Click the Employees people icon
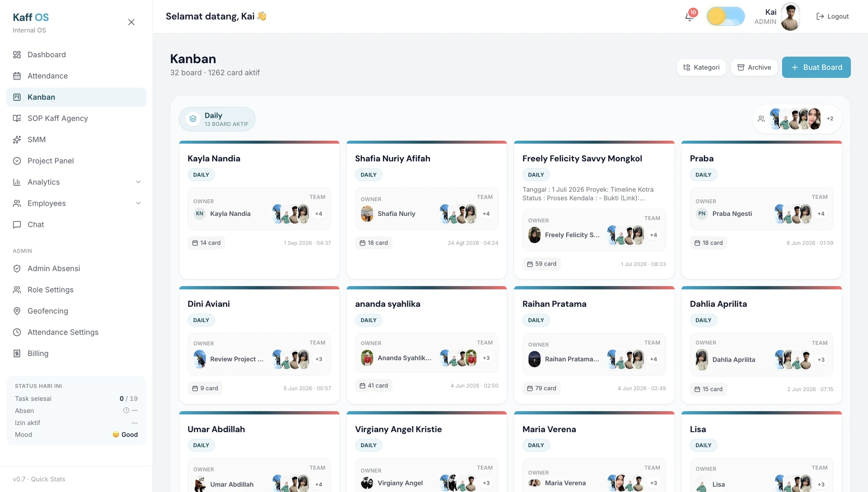Screen dimensions: 868x492 [17, 203]
